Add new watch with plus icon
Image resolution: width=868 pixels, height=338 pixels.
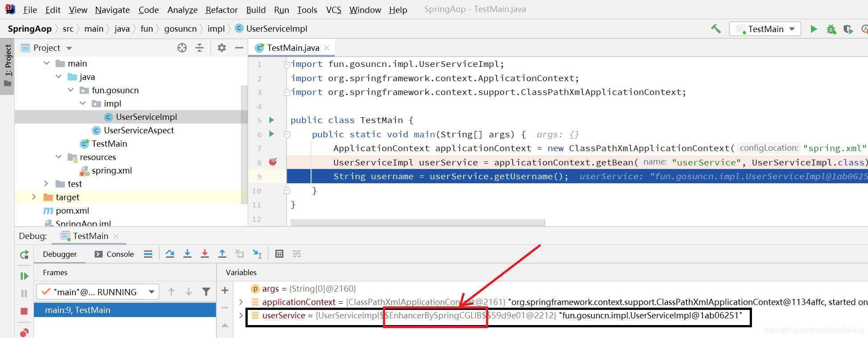click(x=225, y=290)
